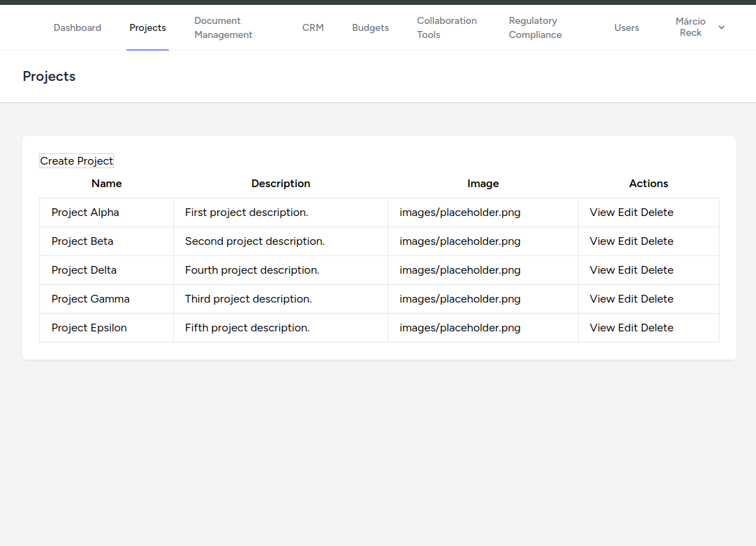This screenshot has width=756, height=546.
Task: Open the Document Management menu item
Action: (223, 28)
